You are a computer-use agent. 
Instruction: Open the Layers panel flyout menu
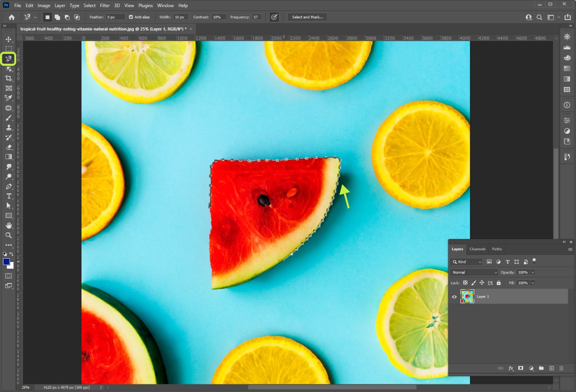click(570, 249)
